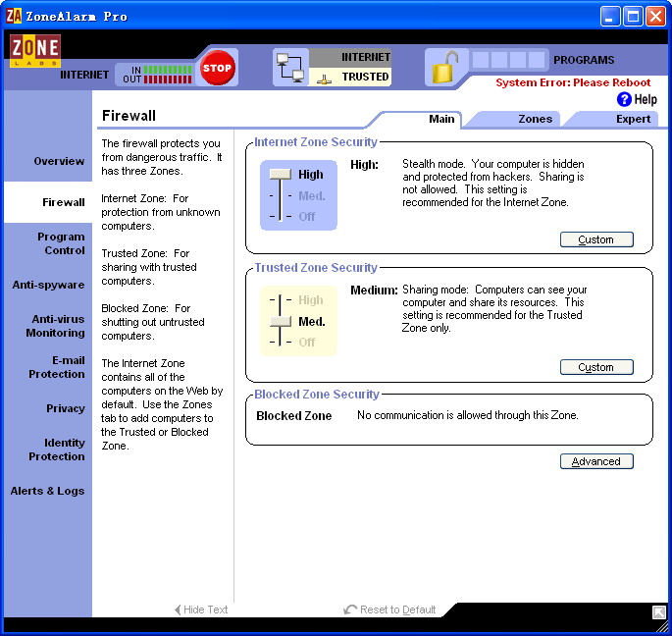
Task: Click the 'Internet Zone Security' heading
Action: tap(316, 142)
